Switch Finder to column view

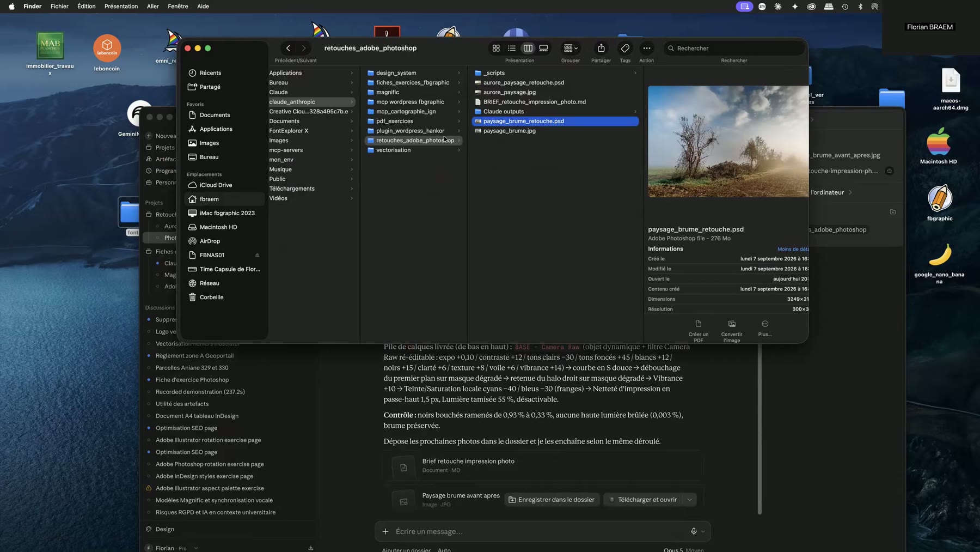point(528,48)
